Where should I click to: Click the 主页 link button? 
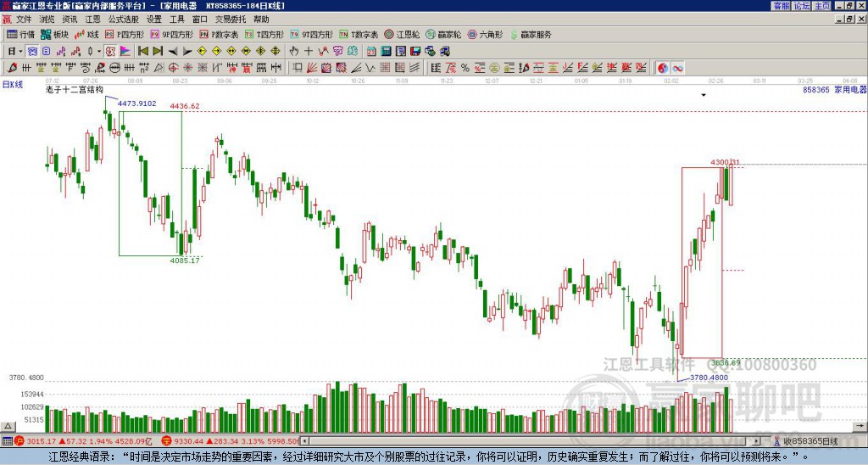pyautogui.click(x=821, y=6)
